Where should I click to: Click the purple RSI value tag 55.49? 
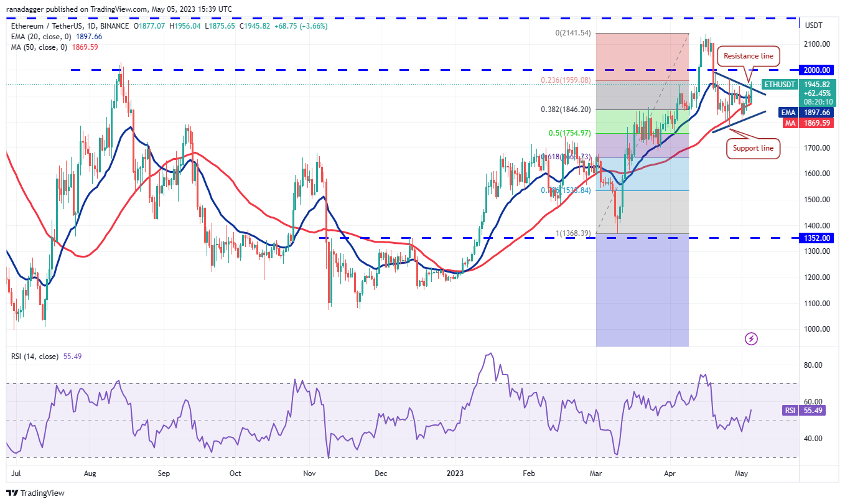tap(812, 411)
